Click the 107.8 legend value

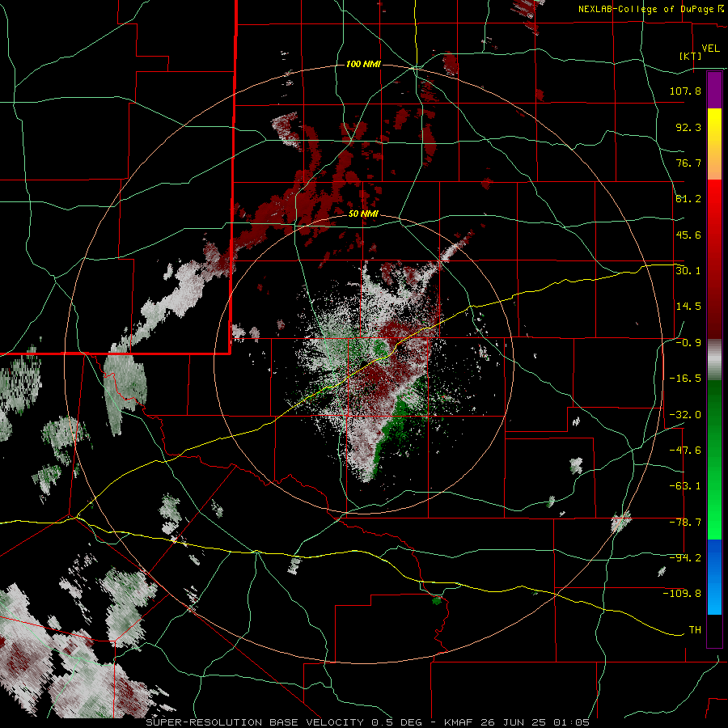[x=685, y=91]
